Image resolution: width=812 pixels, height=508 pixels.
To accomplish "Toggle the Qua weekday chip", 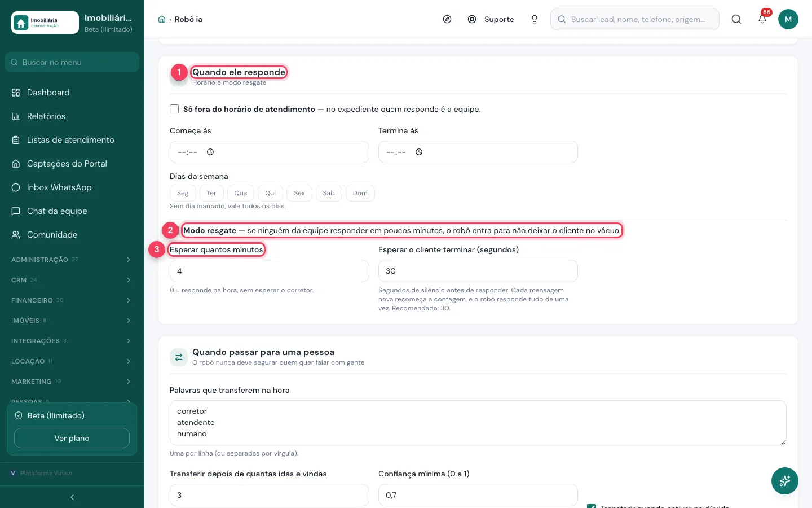I will tap(241, 193).
